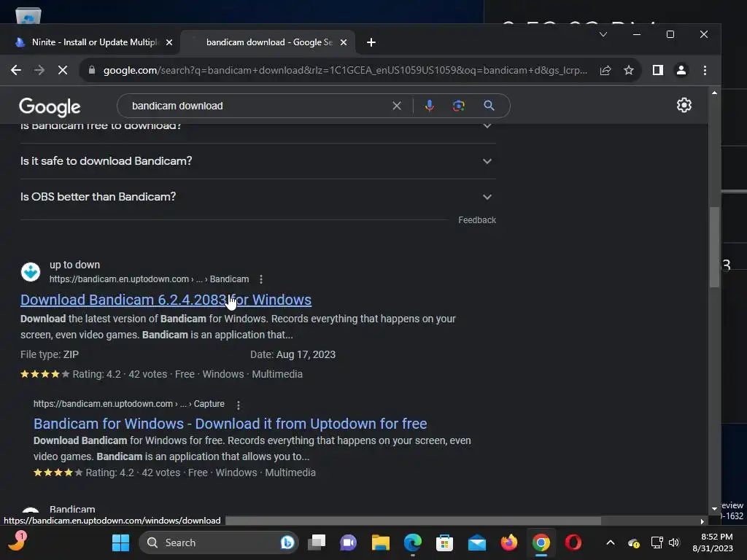Launch Firefox from the taskbar
Screen dimensions: 747x560
pyautogui.click(x=508, y=542)
